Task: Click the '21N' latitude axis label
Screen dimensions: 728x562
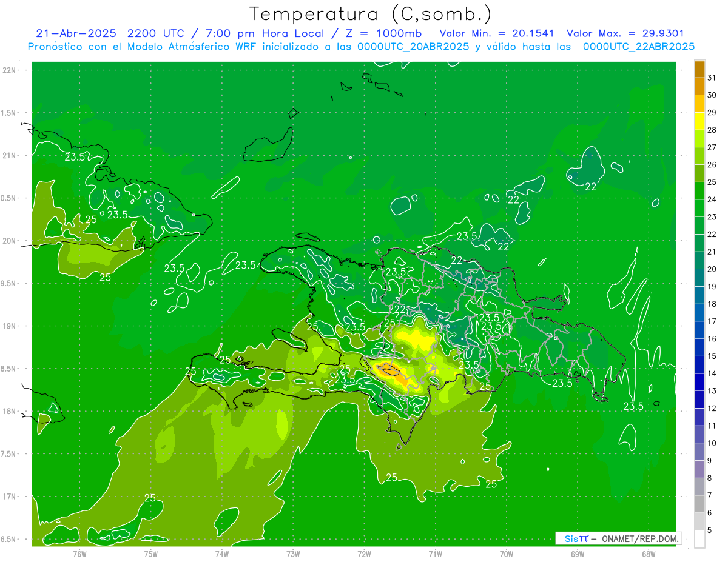Action: click(x=9, y=155)
